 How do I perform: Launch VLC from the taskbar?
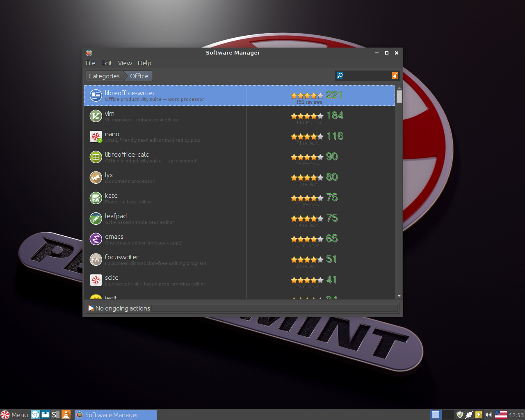tap(66, 415)
